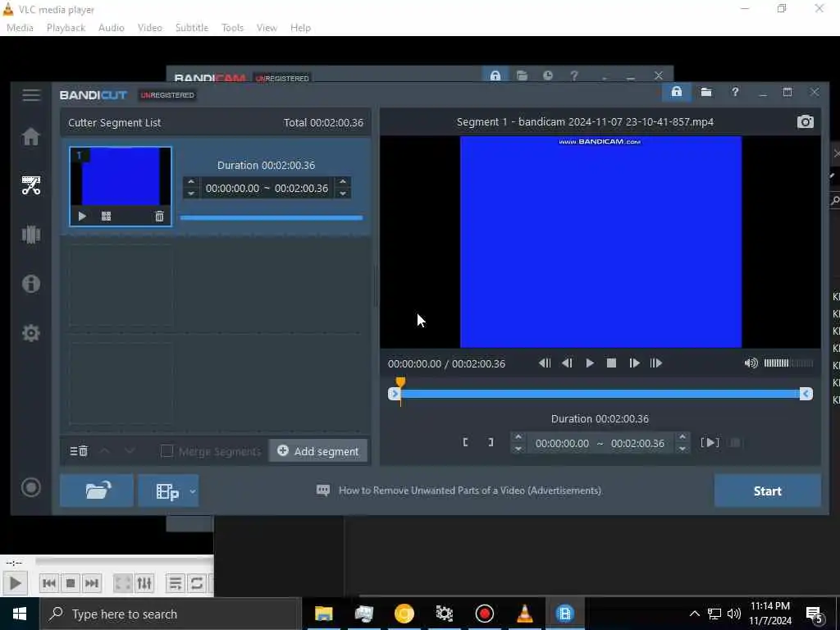Go to Bandicut Home in the sidebar
Viewport: 840px width, 630px height.
pyautogui.click(x=31, y=136)
